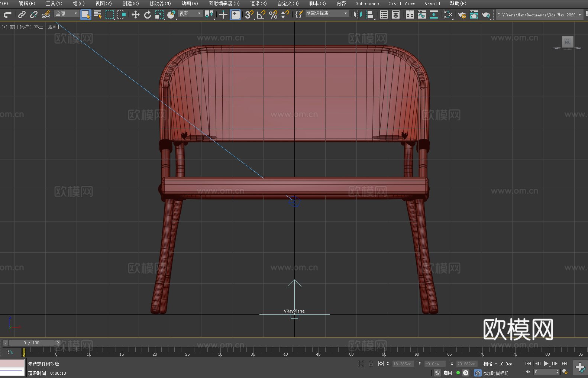This screenshot has height=378, width=588.
Task: Open the Rendered Frame Window
Action: (474, 14)
